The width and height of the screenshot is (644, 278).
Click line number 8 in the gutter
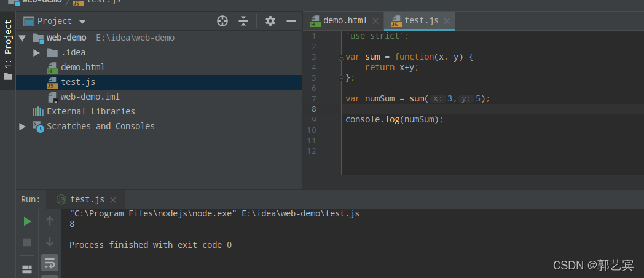point(314,109)
